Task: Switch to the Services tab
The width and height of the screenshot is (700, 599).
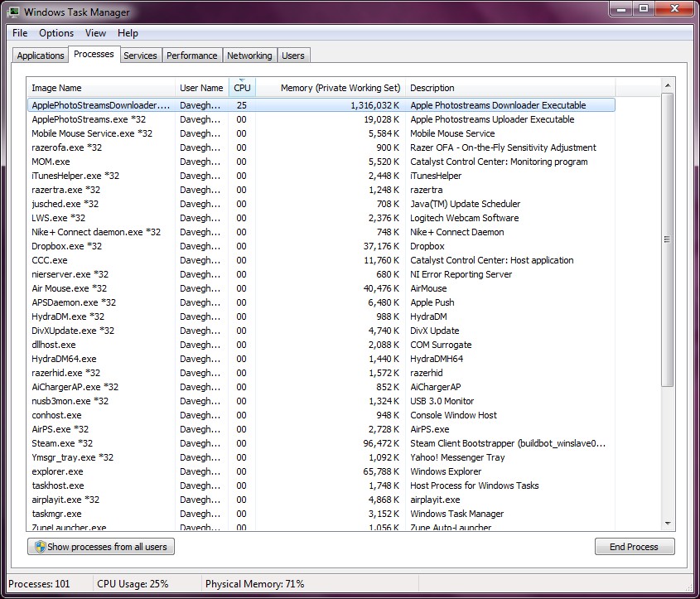Action: pyautogui.click(x=140, y=56)
